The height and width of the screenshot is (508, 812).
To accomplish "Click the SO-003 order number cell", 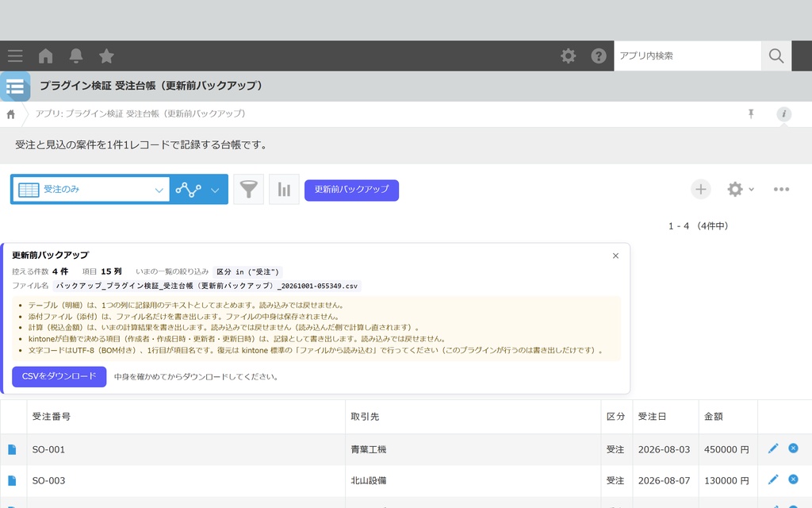I will pyautogui.click(x=186, y=480).
